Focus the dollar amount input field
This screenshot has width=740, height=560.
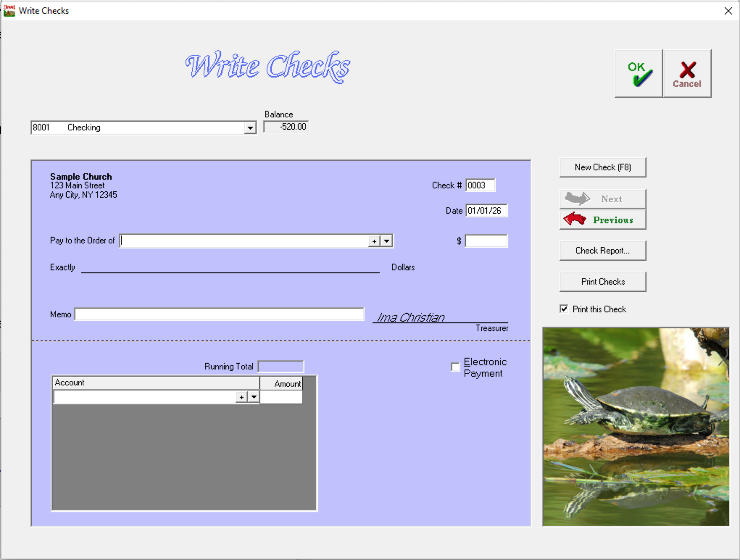486,241
